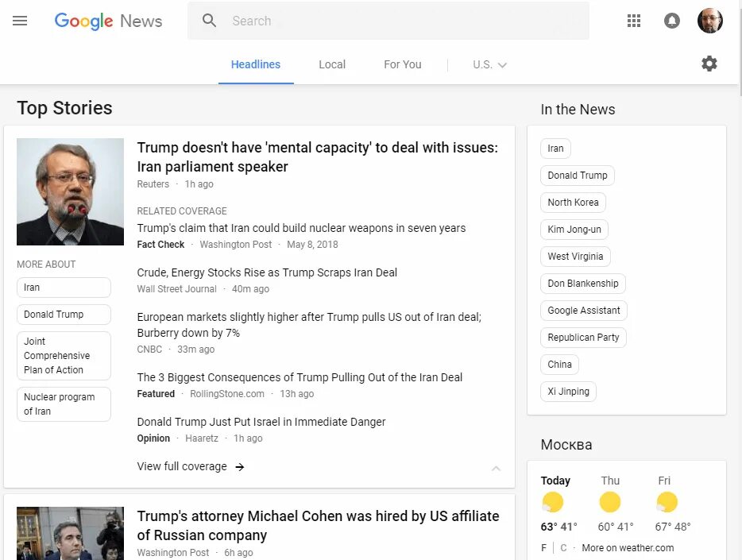Click Haaretz source label
Viewport: 742px width, 560px height.
point(202,438)
